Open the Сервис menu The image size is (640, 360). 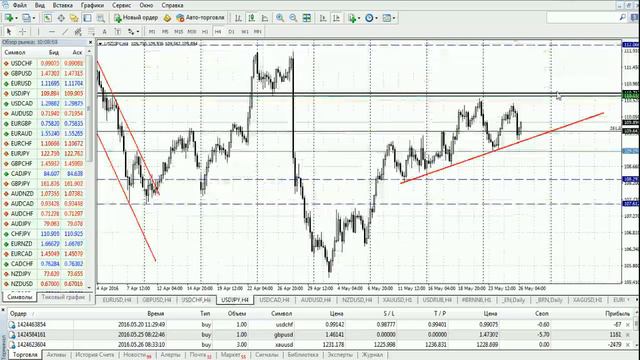coord(122,5)
